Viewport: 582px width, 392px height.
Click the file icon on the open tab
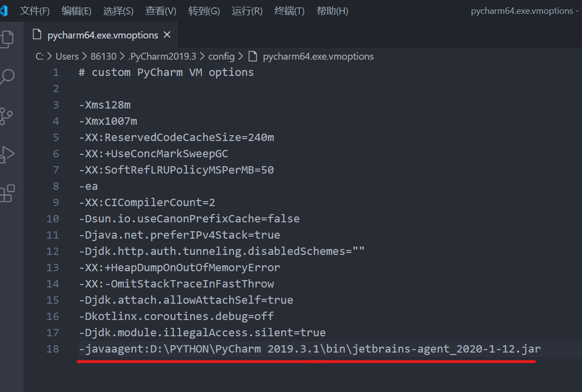[37, 35]
